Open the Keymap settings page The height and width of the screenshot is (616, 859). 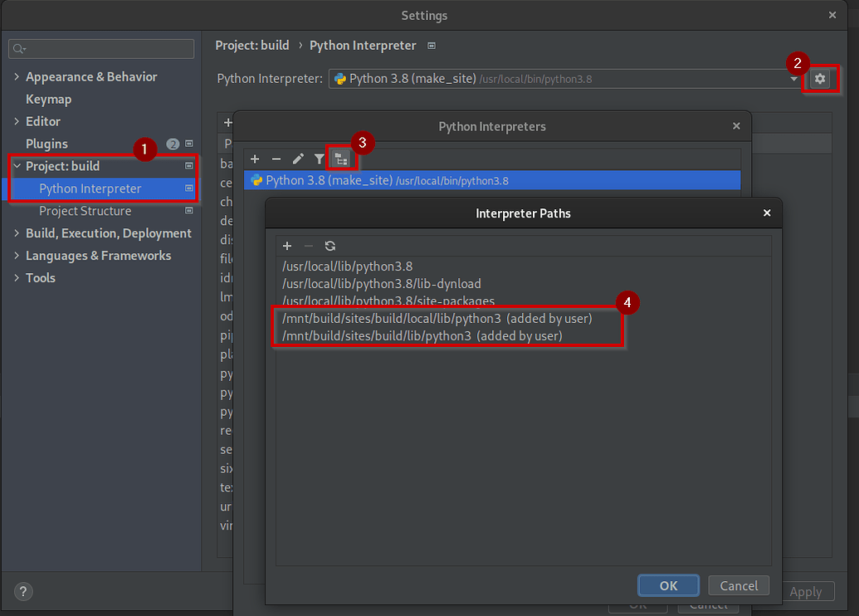coord(48,99)
